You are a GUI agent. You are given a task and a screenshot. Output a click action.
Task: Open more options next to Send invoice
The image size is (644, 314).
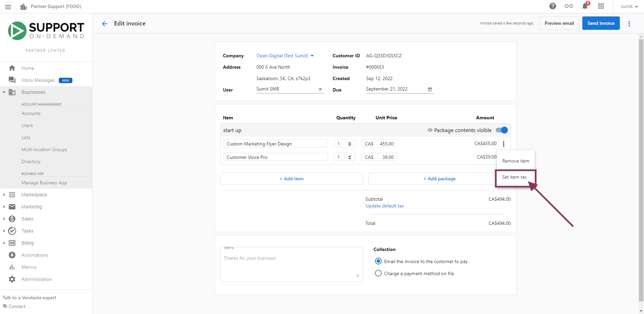click(629, 23)
